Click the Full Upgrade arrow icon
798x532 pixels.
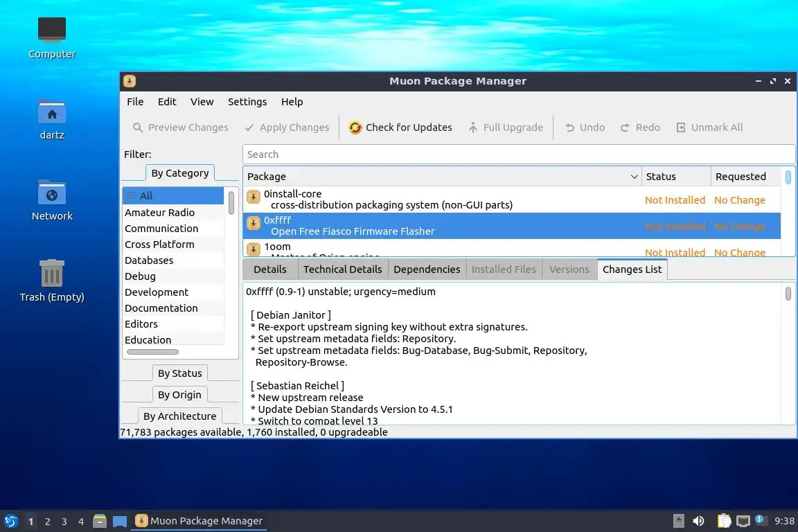[x=473, y=127]
